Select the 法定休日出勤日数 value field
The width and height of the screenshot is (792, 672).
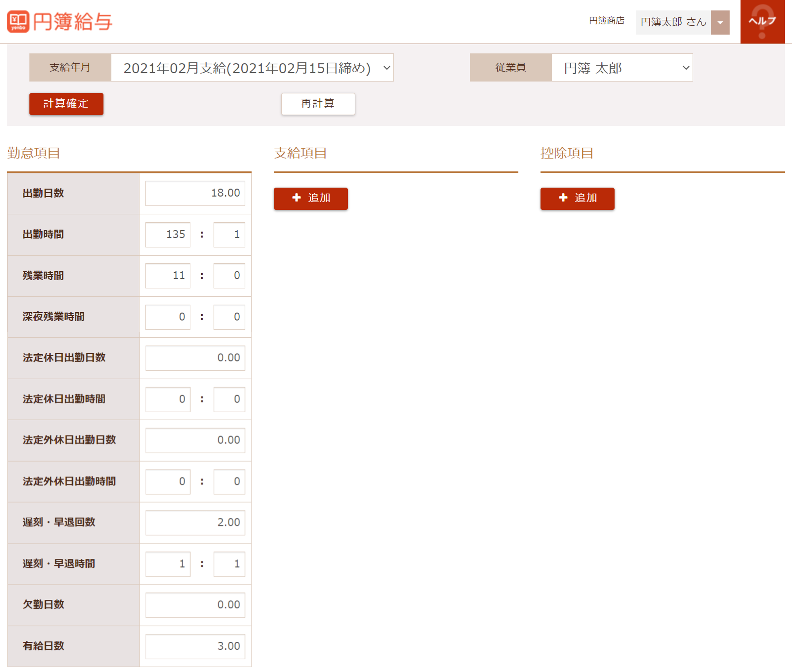[195, 358]
